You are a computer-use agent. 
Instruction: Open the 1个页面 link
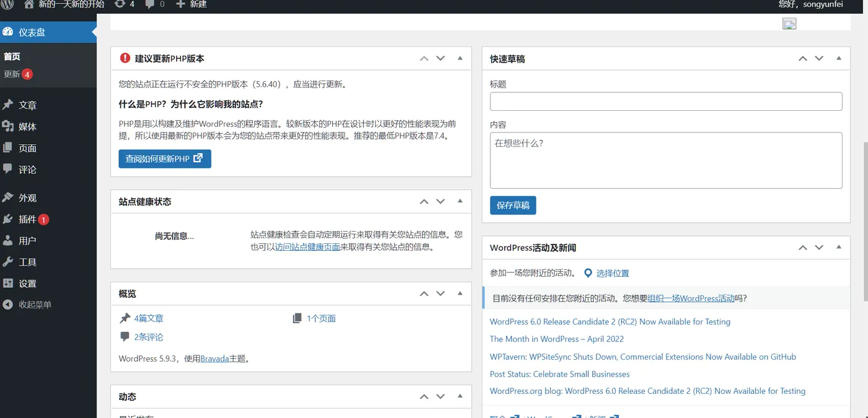(321, 318)
